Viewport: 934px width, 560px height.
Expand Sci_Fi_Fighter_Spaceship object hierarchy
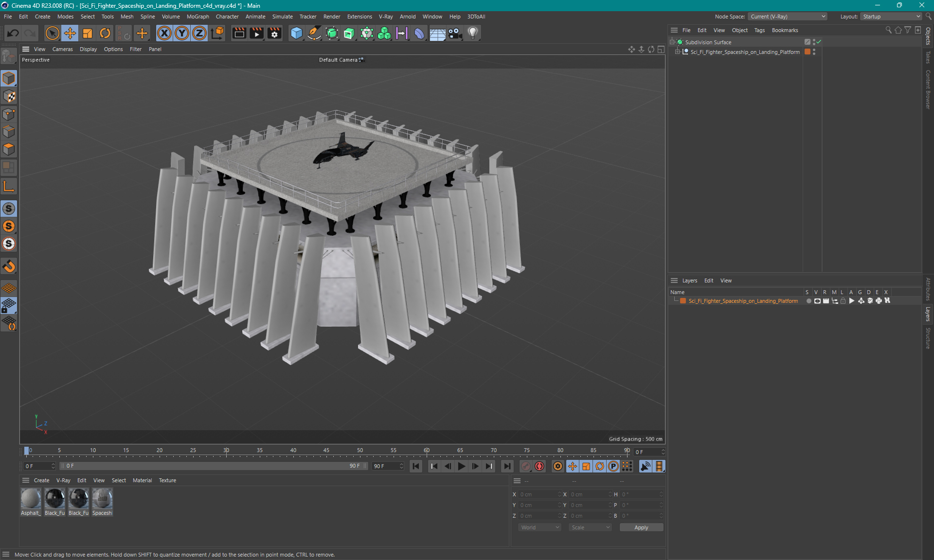[677, 52]
